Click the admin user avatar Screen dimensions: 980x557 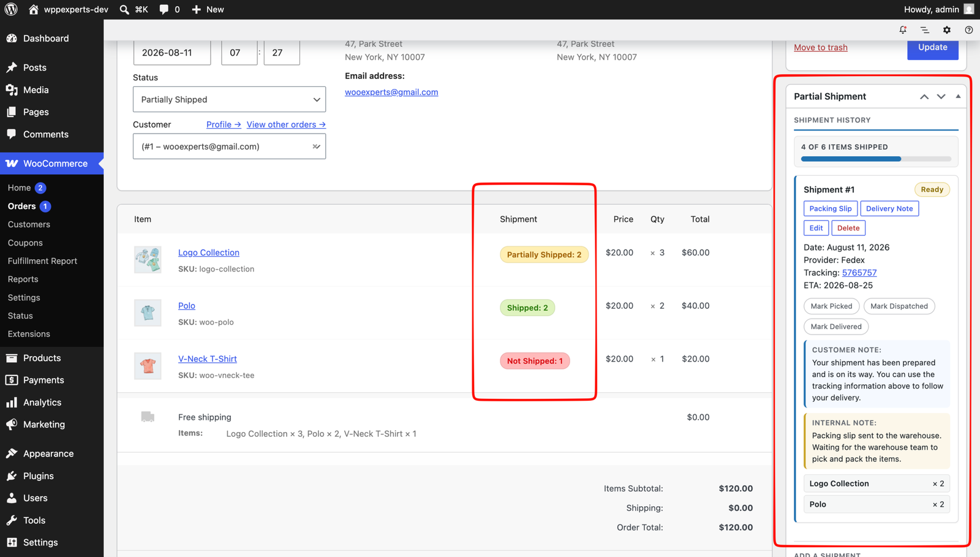[969, 9]
